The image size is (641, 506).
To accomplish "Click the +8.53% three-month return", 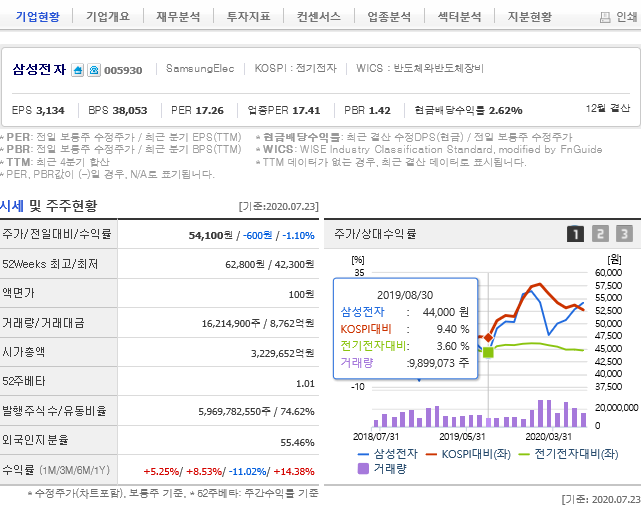I will 204,471.
